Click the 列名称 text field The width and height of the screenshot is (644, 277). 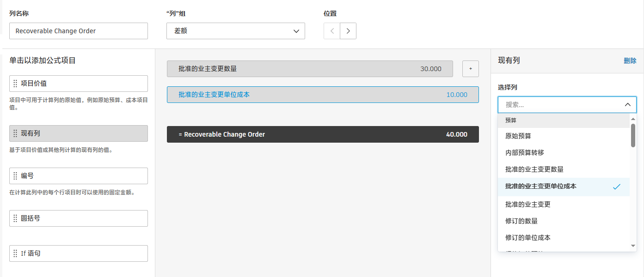pos(79,31)
